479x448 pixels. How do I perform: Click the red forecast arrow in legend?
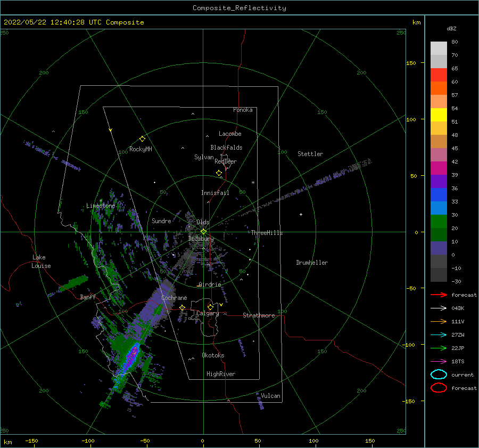click(439, 295)
